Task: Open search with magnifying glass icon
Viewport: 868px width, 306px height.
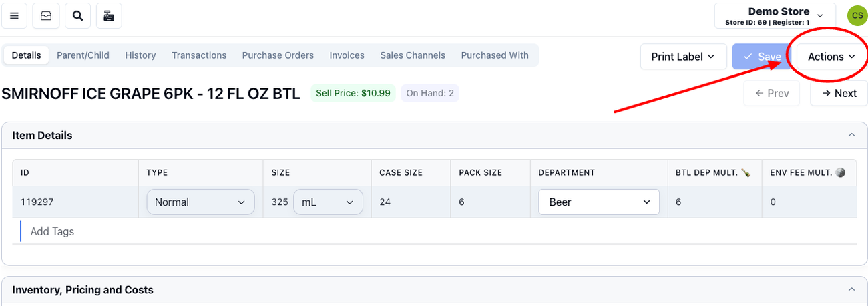Action: pos(78,16)
